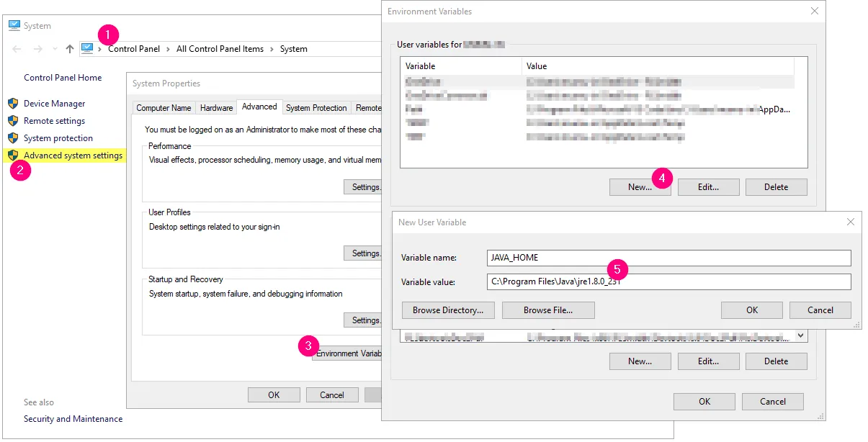Image resolution: width=868 pixels, height=442 pixels.
Task: Click New under System variables
Action: pos(640,361)
